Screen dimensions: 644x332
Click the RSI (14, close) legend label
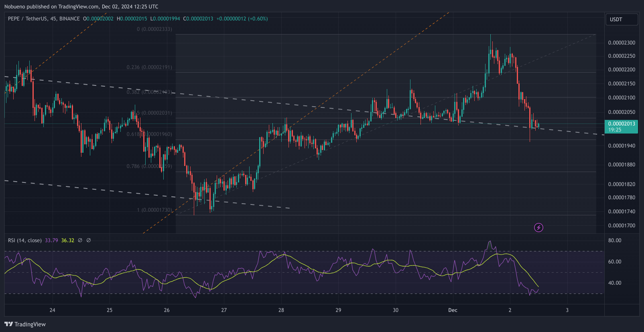tap(25, 240)
